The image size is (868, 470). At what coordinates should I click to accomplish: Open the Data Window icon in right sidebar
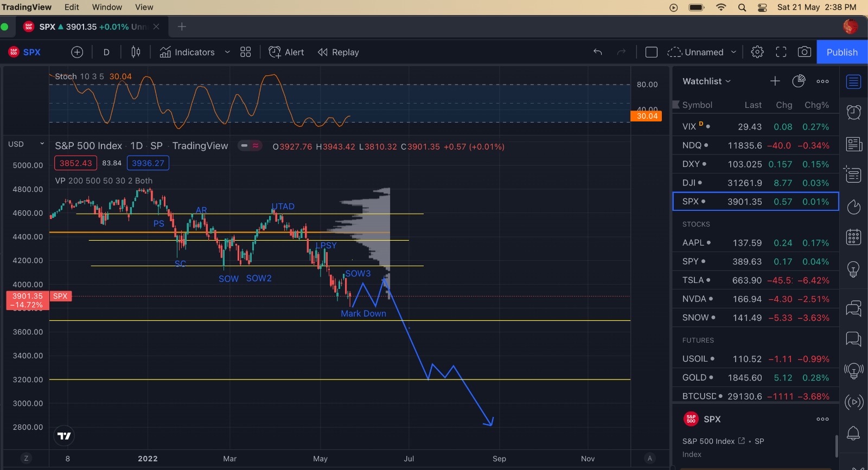pos(853,175)
